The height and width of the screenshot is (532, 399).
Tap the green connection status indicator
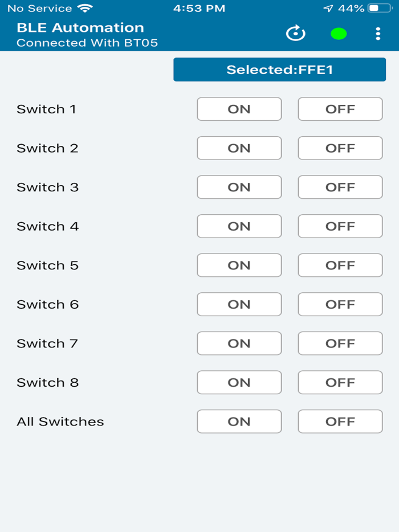point(338,34)
